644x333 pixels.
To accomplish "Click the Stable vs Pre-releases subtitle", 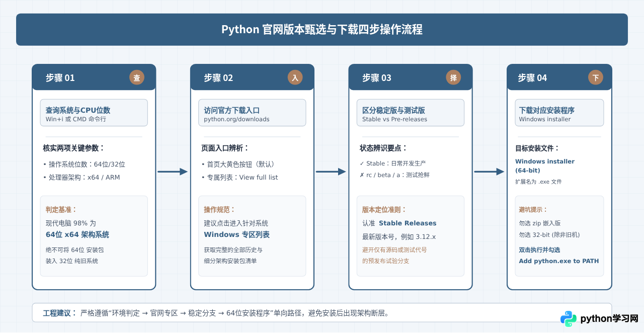I will coord(394,120).
